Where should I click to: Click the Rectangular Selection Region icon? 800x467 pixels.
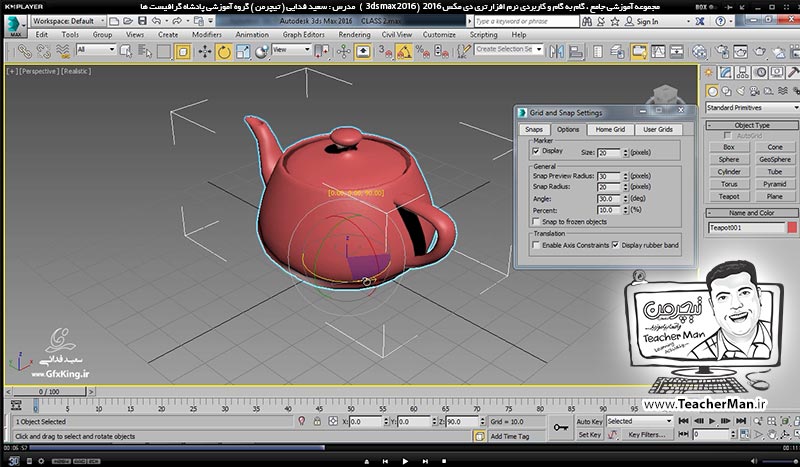click(x=164, y=51)
